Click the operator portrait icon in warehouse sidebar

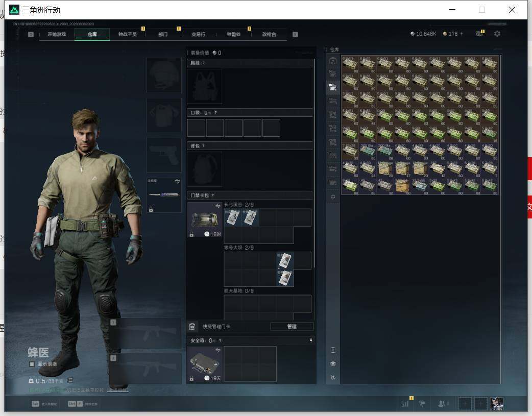(x=333, y=350)
